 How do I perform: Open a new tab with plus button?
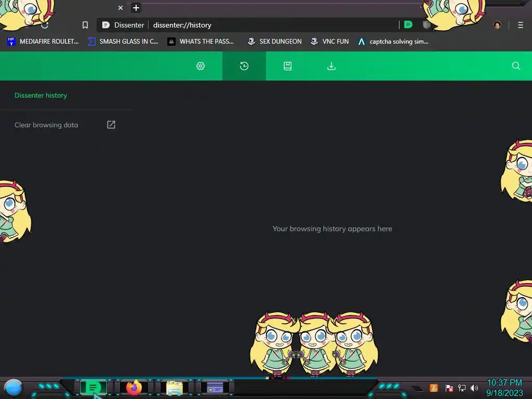[x=136, y=8]
